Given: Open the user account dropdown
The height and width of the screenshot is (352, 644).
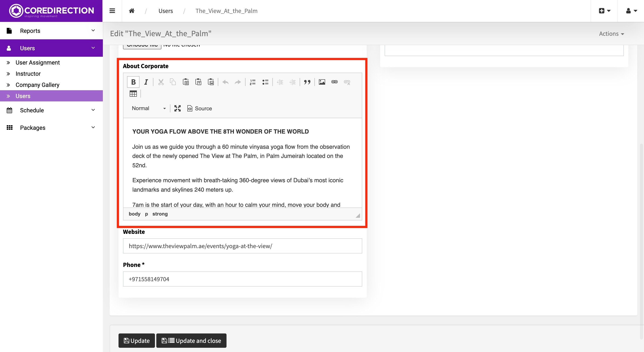Looking at the screenshot, I should (631, 11).
